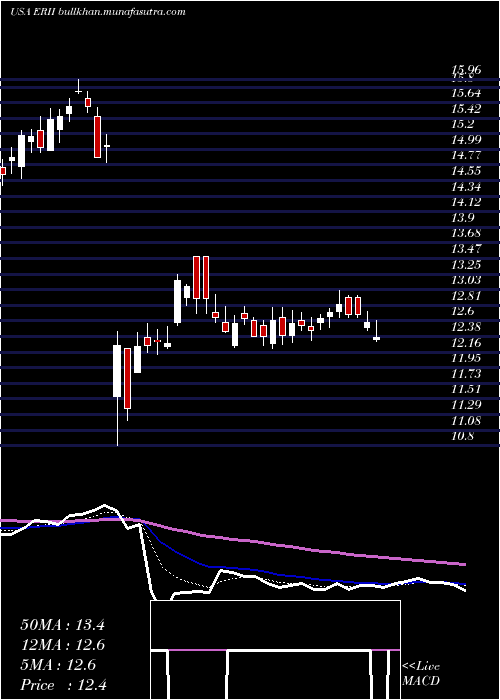Click the 11.95 price axis label

coord(466,358)
